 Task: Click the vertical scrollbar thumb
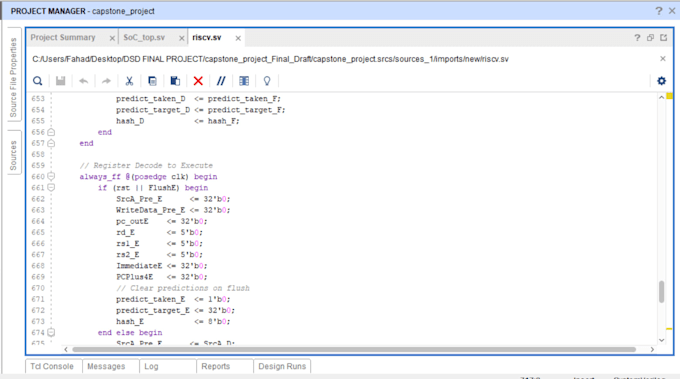tap(661, 292)
